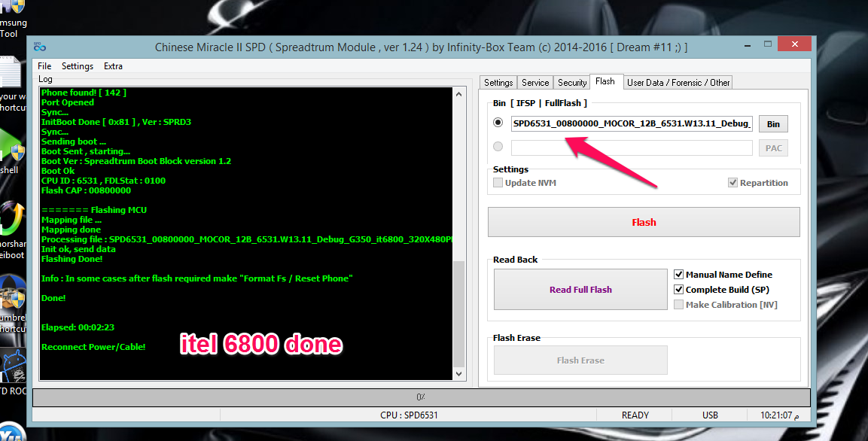Open User Data / Forensic / Other tab
The height and width of the screenshot is (441, 868).
tap(678, 83)
